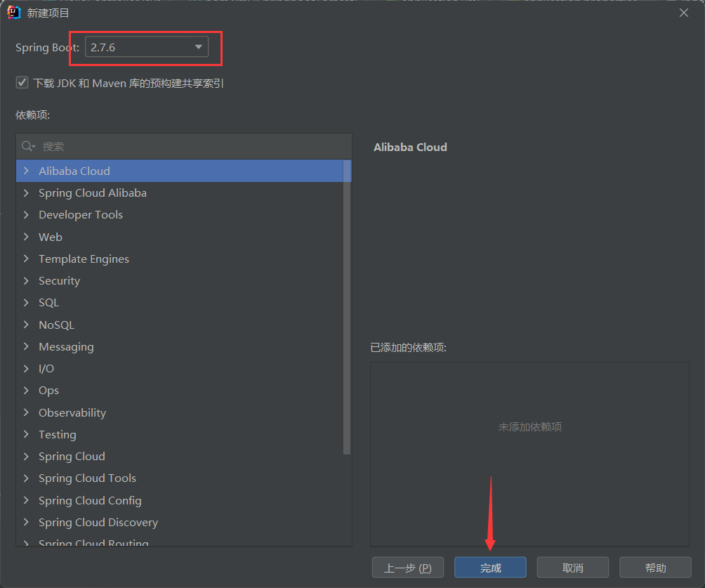Screen dimensions: 705x588
Task: Expand the Spring Cloud Config chevron
Action: 26,499
